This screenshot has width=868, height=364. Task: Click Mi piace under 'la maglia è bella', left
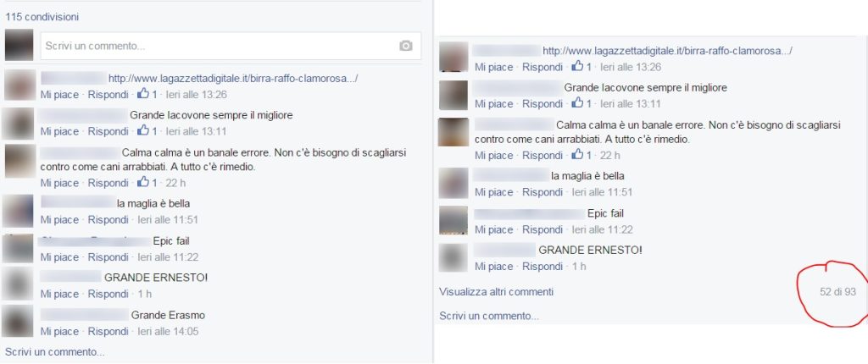[59, 219]
